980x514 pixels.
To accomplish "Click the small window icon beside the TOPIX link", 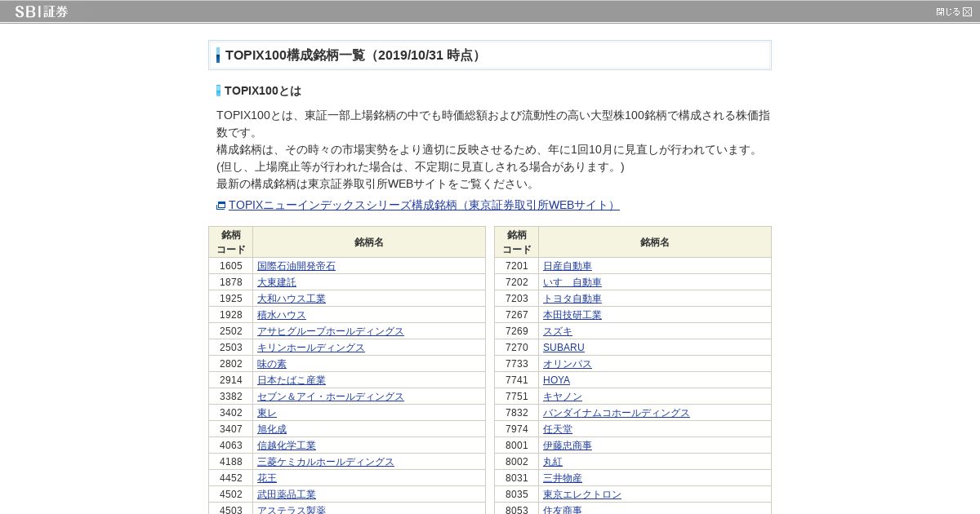I will (220, 206).
